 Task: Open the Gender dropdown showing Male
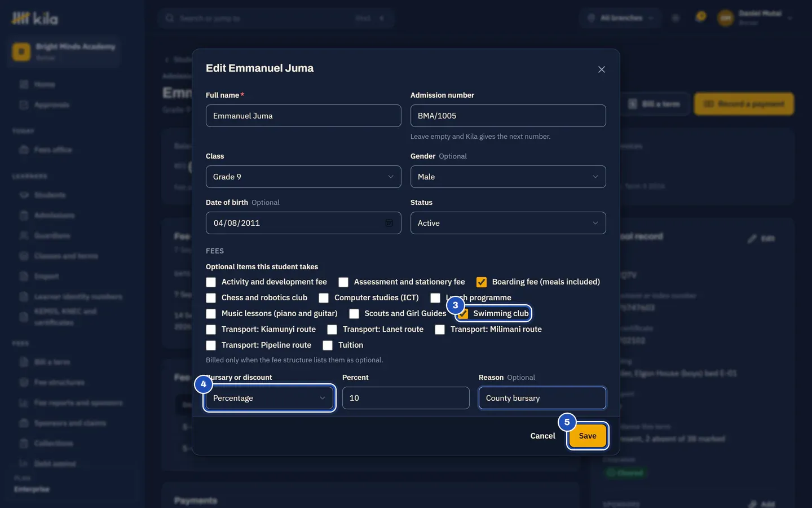(x=508, y=177)
